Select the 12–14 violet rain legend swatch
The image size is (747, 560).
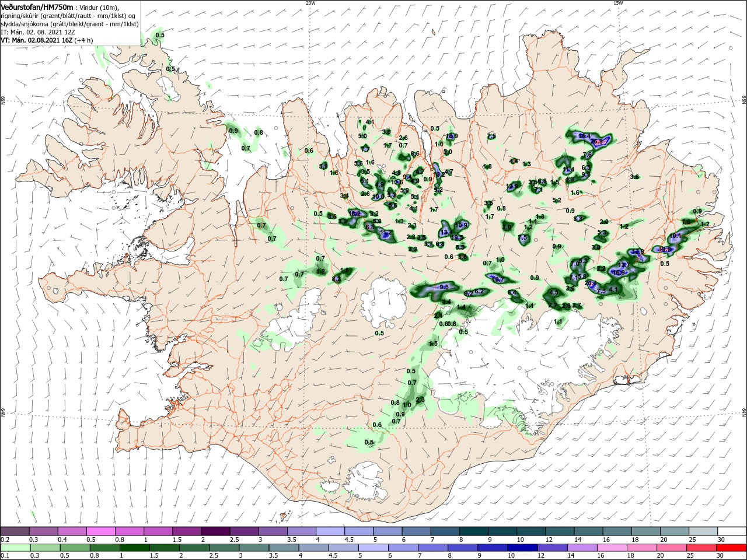[x=551, y=548]
